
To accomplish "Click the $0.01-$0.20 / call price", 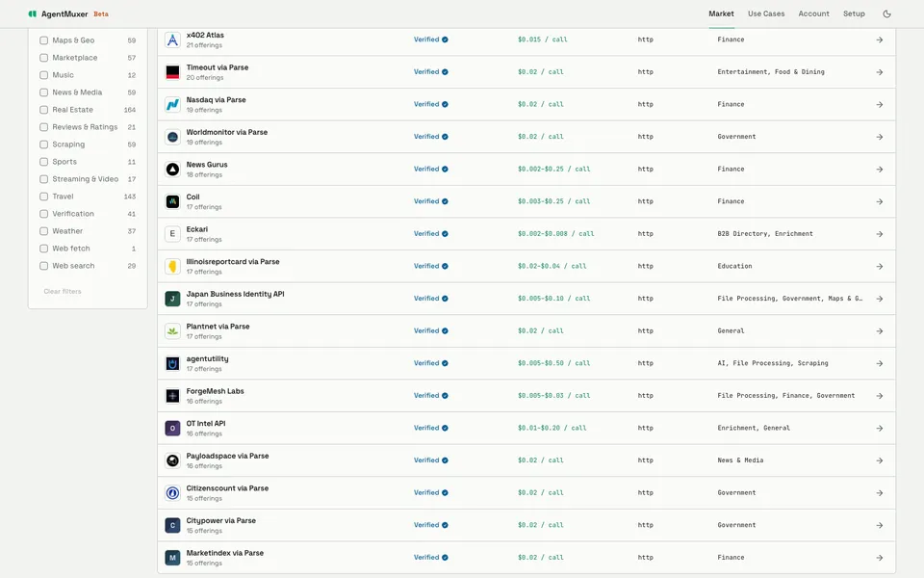I will point(552,428).
